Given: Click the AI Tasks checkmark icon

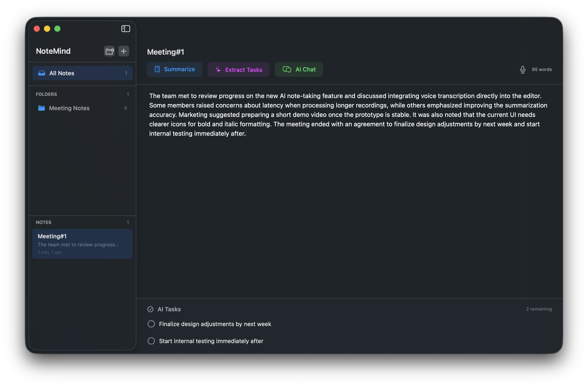Looking at the screenshot, I should coord(150,309).
